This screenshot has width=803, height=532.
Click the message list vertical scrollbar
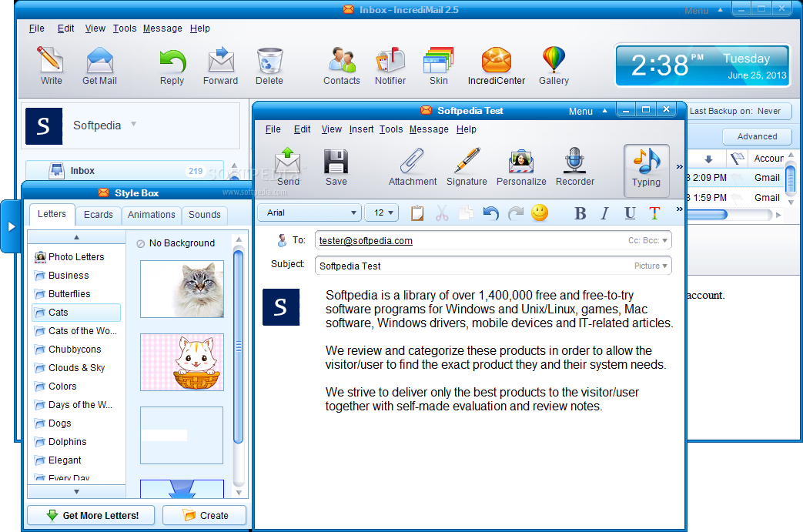coord(791,178)
